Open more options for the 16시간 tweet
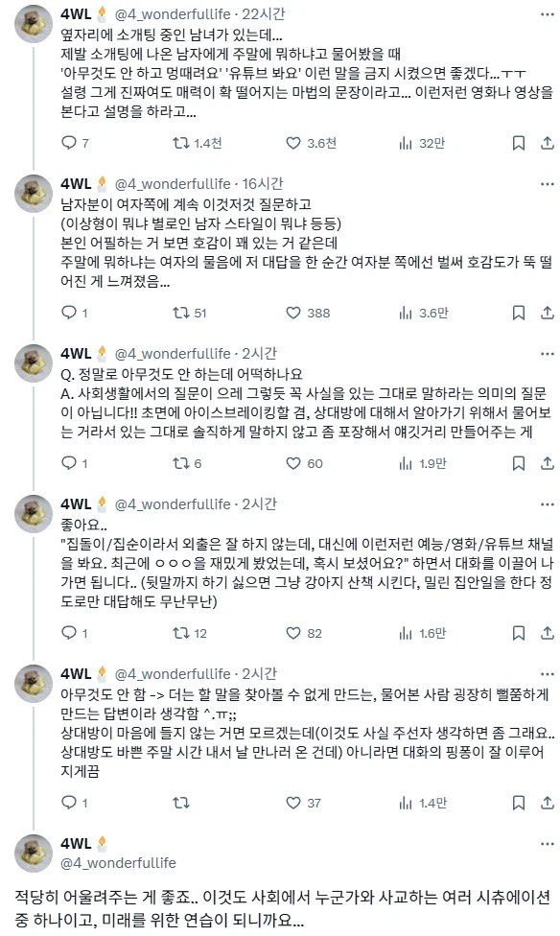The height and width of the screenshot is (936, 560). coord(547,180)
